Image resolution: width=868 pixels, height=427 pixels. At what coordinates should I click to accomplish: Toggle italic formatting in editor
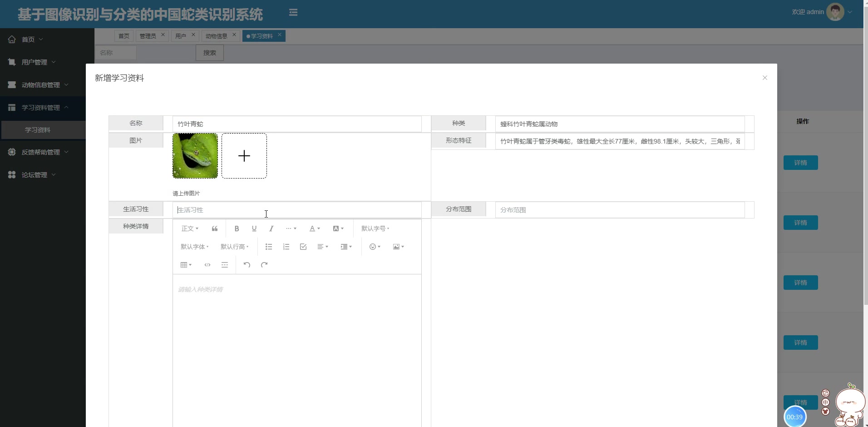coord(271,228)
